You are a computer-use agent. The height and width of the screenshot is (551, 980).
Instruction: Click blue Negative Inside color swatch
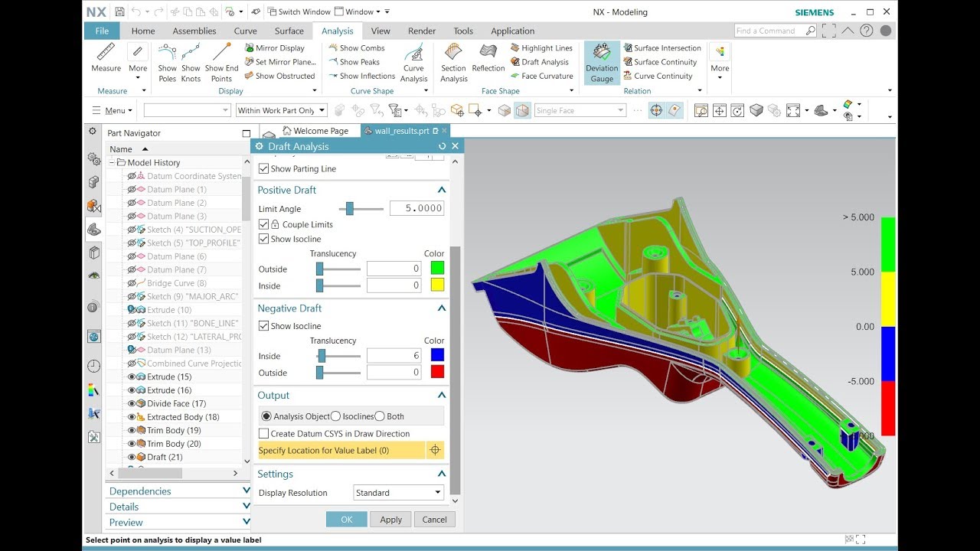click(x=437, y=355)
